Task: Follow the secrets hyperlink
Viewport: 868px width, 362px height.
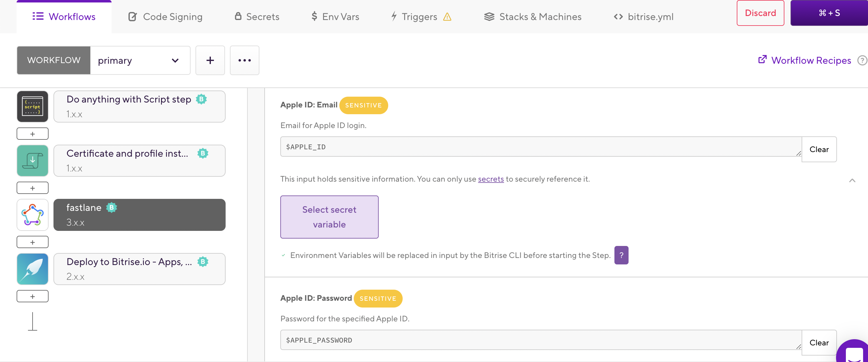Action: pos(491,179)
